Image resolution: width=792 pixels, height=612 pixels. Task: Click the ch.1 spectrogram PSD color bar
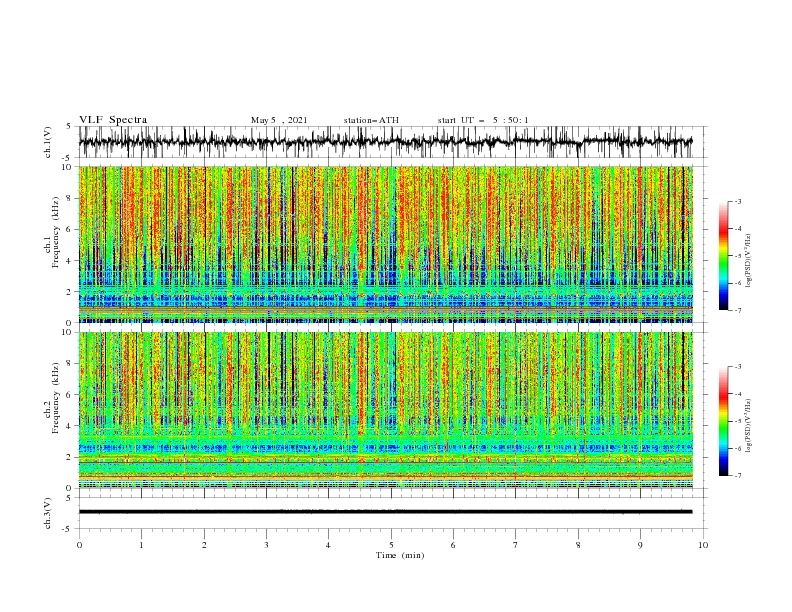click(x=724, y=255)
